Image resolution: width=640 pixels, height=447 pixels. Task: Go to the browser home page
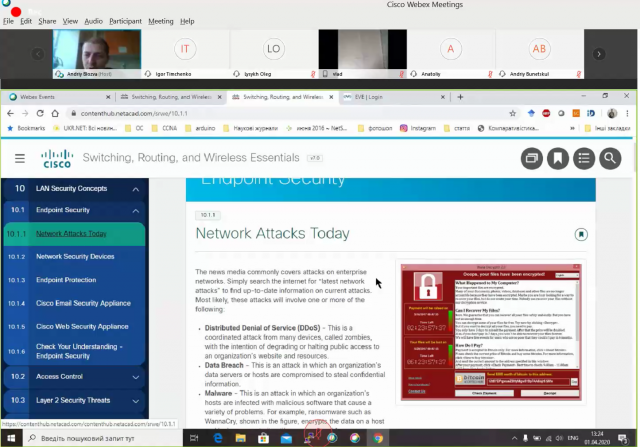pyautogui.click(x=55, y=113)
